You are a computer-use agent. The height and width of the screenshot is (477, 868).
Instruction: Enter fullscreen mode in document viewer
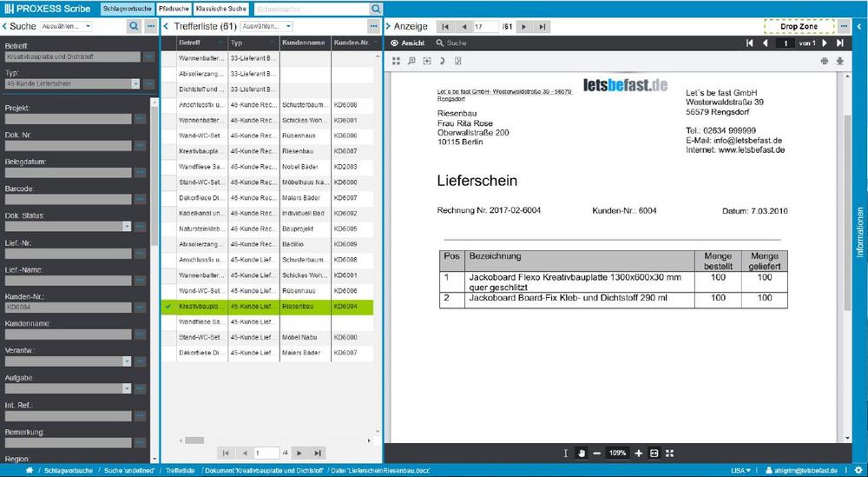point(669,454)
